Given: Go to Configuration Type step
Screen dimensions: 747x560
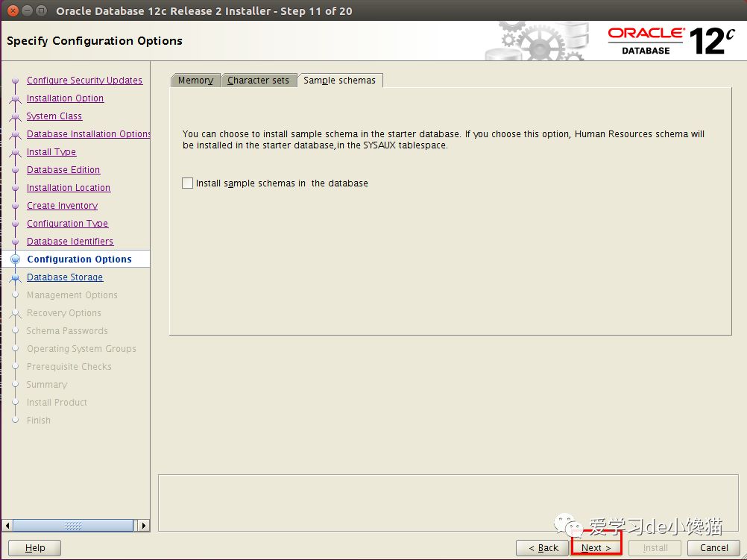Looking at the screenshot, I should (x=67, y=224).
